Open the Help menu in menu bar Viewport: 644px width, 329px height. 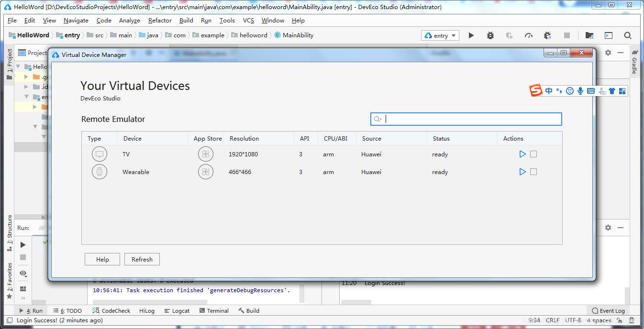(x=298, y=21)
